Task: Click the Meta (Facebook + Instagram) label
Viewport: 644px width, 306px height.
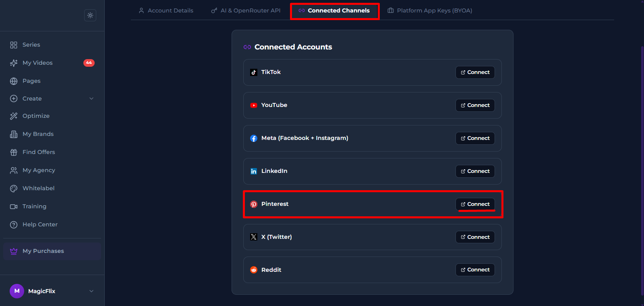Action: 305,138
